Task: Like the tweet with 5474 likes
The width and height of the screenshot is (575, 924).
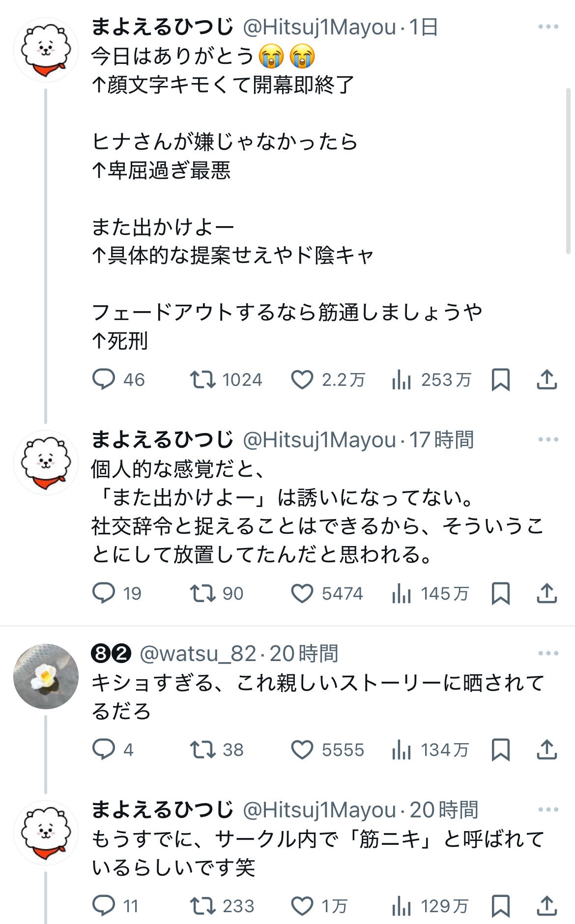Action: (302, 593)
